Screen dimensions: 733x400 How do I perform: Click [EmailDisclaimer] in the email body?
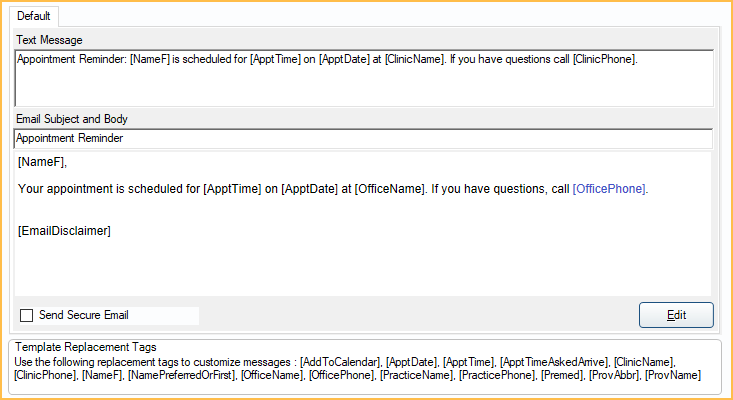pos(64,231)
